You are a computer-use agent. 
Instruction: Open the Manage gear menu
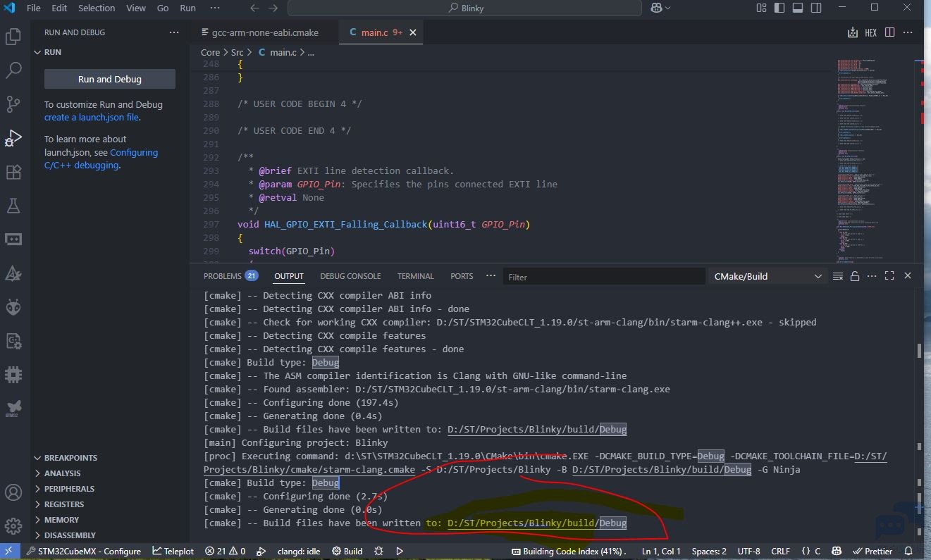click(x=13, y=526)
